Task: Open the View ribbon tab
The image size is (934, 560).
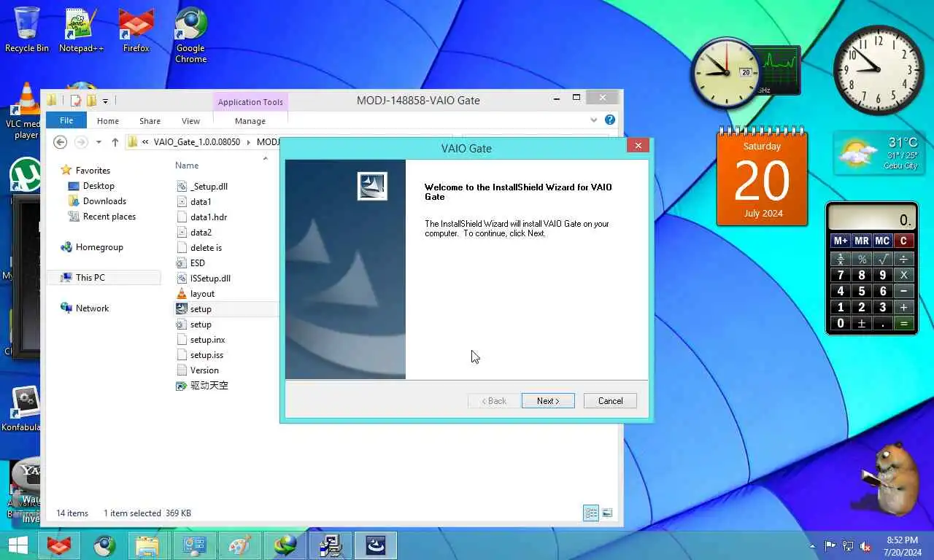Action: point(190,121)
